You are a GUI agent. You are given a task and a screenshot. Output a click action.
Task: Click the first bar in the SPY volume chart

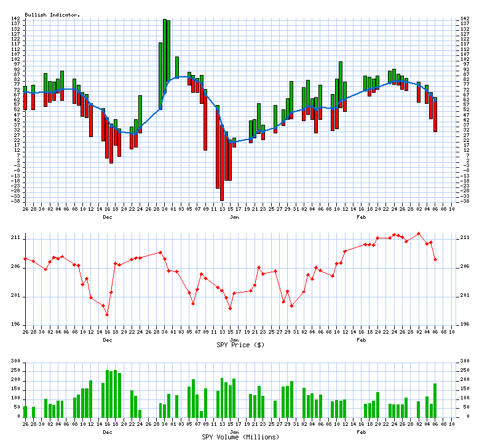pyautogui.click(x=25, y=411)
